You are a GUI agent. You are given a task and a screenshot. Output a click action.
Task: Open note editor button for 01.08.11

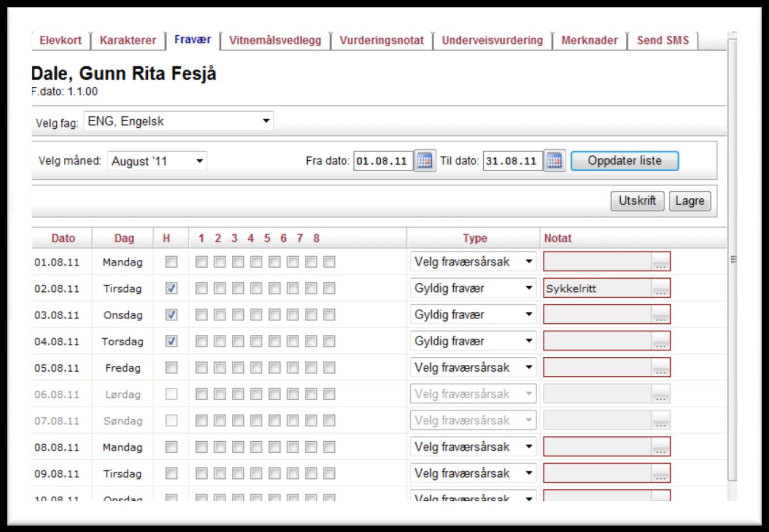point(661,263)
